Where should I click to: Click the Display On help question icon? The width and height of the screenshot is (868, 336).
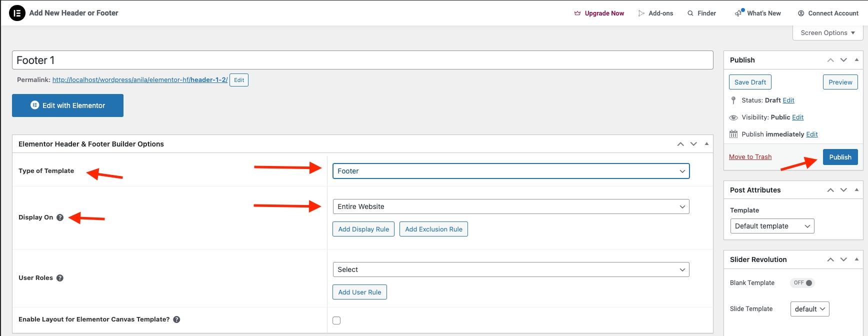point(60,217)
